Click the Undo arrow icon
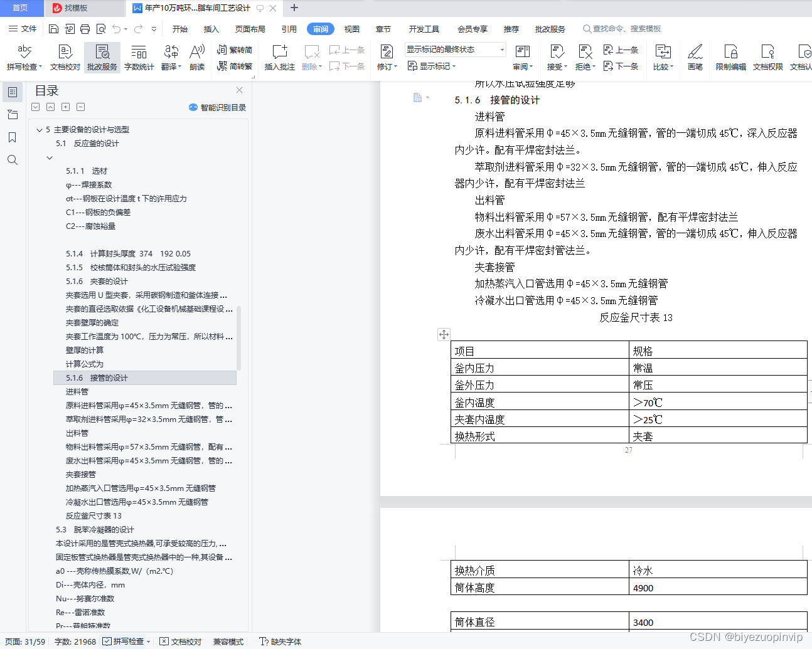This screenshot has width=812, height=649. click(x=116, y=29)
